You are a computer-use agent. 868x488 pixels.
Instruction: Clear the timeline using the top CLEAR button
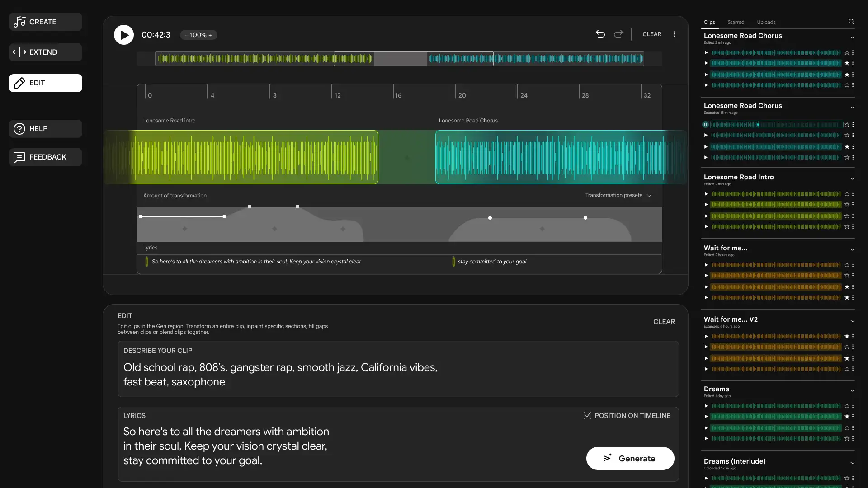coord(652,34)
